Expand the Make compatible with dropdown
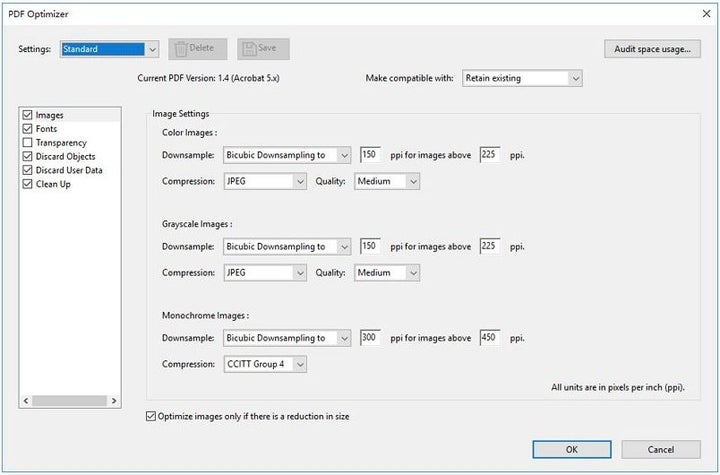Screen dimensions: 720x475 (521, 78)
